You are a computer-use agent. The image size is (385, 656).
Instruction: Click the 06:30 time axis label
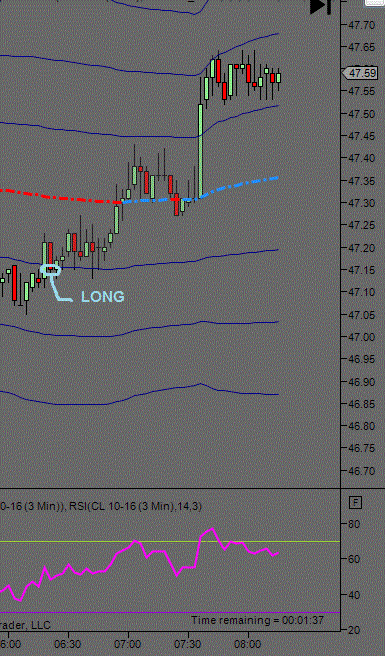pyautogui.click(x=67, y=643)
